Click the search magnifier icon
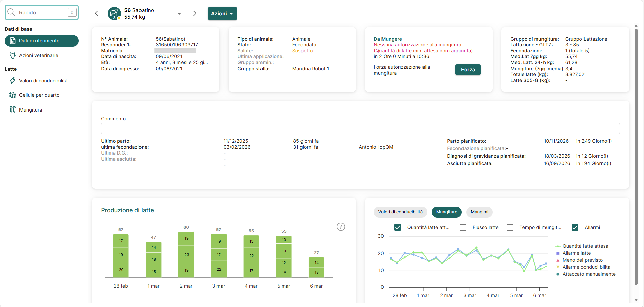Screen dimensions: 644x307 (11, 12)
